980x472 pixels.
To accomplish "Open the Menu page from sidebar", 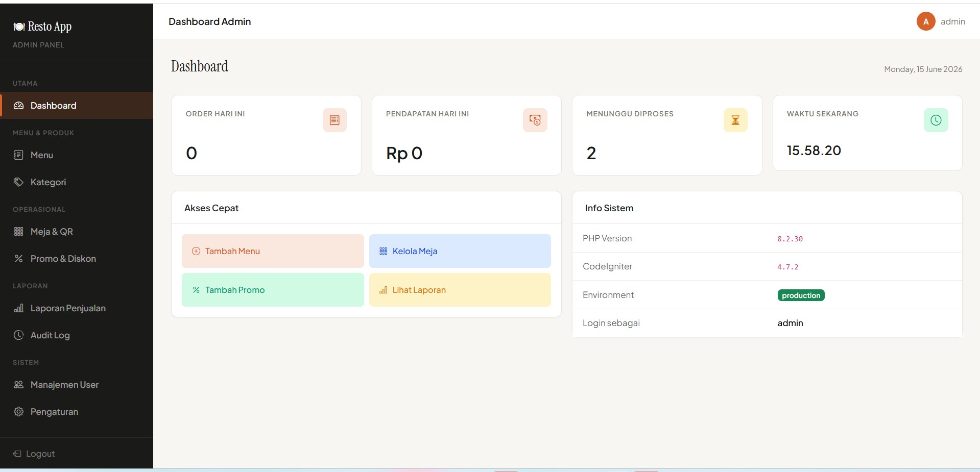I will 77,155.
